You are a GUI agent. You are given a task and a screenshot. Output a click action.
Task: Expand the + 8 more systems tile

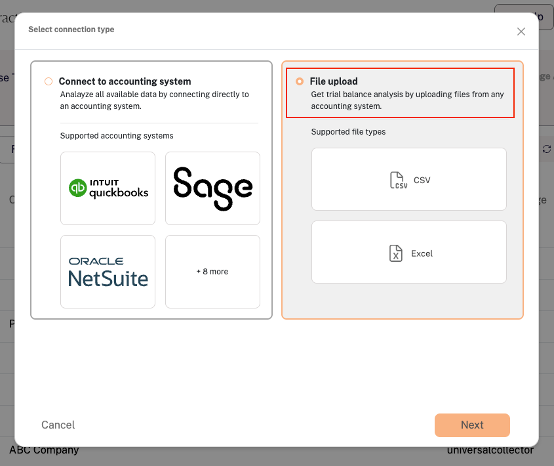click(x=213, y=272)
